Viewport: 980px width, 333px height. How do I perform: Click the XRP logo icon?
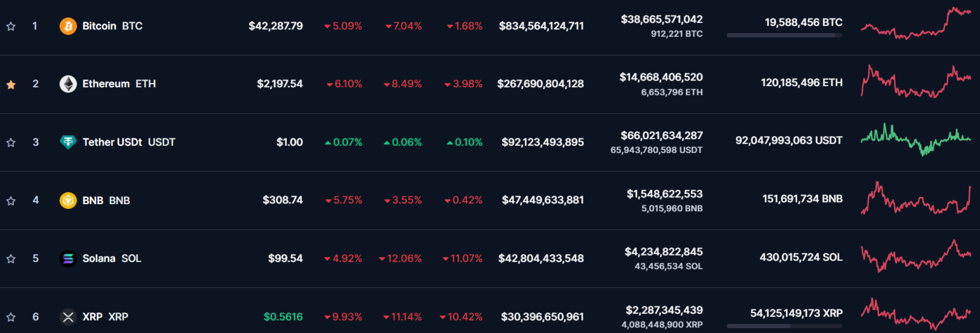click(68, 317)
